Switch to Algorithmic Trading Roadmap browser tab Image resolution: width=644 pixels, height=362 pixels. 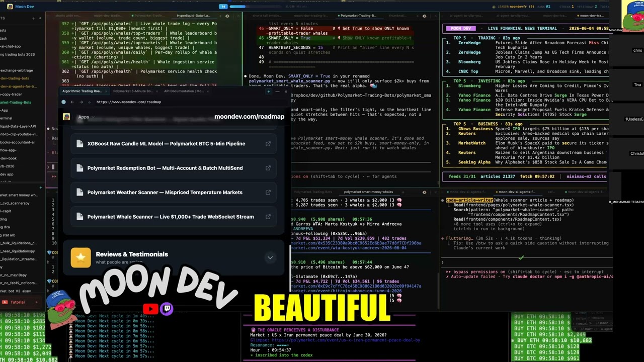click(x=84, y=92)
